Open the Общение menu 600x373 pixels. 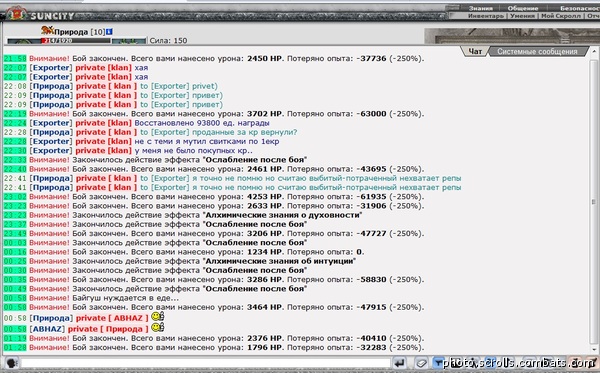coord(523,8)
